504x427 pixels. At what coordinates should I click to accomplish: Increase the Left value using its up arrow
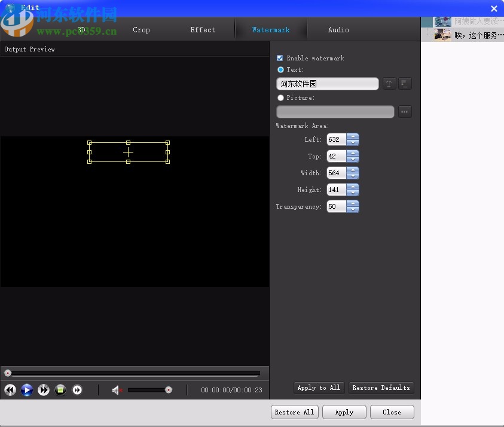point(353,137)
